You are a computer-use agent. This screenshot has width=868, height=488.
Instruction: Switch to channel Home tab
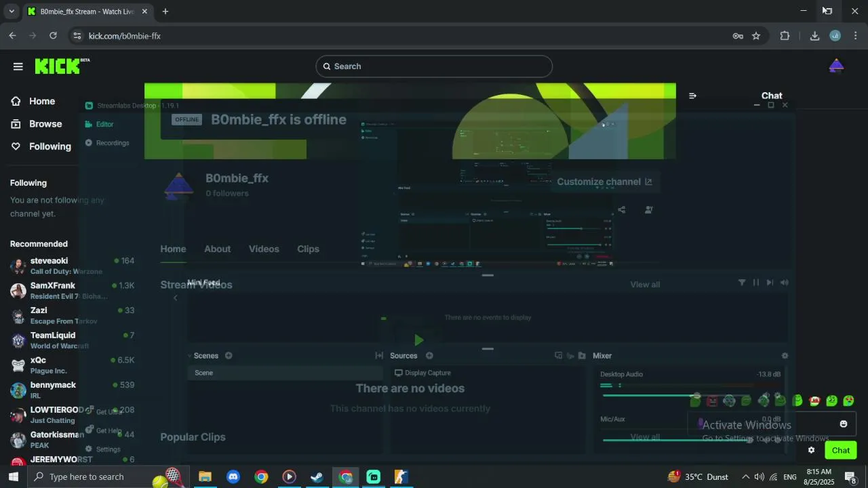point(173,249)
